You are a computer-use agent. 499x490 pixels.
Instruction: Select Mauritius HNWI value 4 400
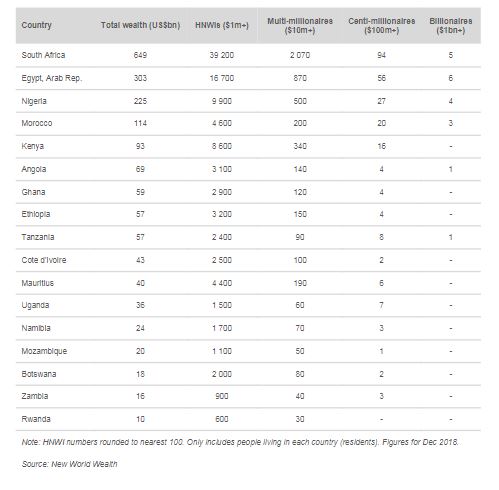click(x=222, y=283)
